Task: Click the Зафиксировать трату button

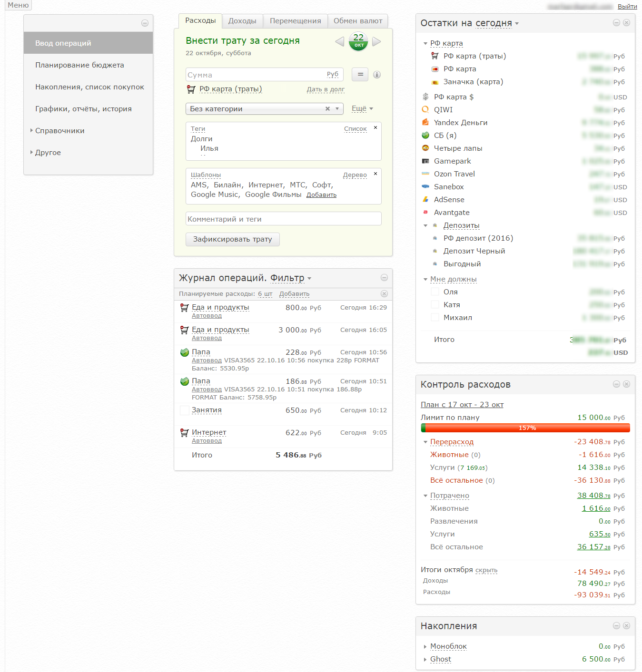Action: click(233, 239)
